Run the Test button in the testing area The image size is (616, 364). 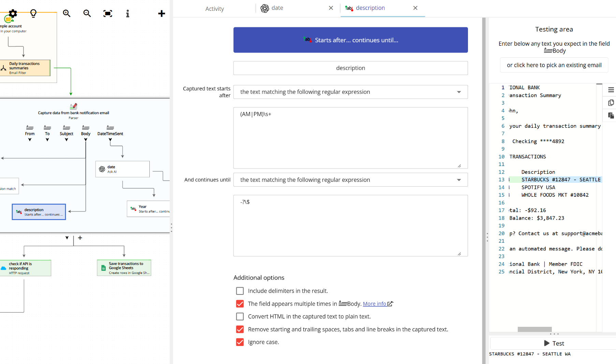[554, 343]
